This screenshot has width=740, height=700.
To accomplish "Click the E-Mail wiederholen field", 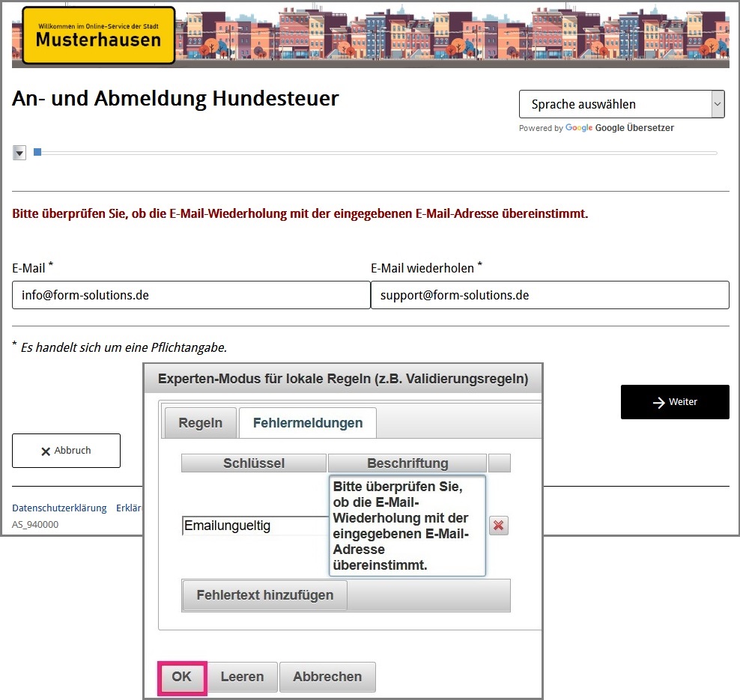I will tap(550, 295).
